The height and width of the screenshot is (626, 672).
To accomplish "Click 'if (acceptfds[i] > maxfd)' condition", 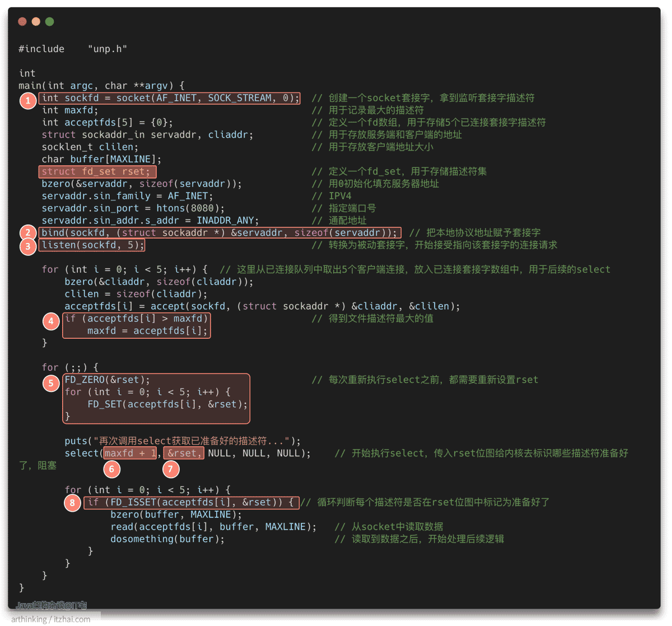I will click(136, 319).
